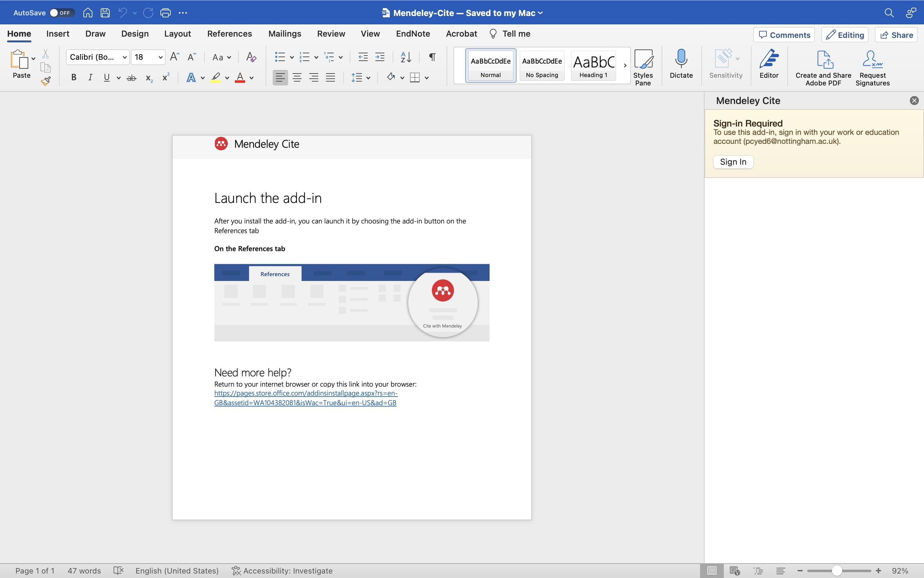This screenshot has width=924, height=578.
Task: Expand the numbered list options arrow
Action: 316,57
